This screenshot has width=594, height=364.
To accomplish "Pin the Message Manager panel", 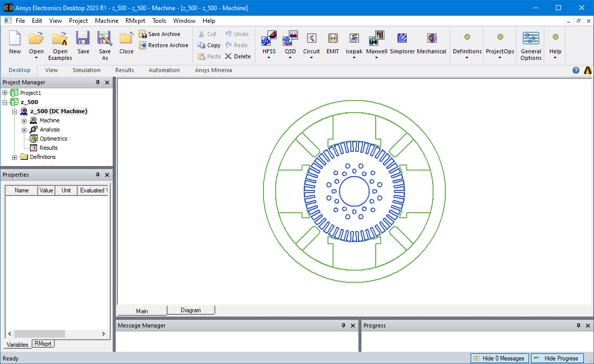I will 343,325.
